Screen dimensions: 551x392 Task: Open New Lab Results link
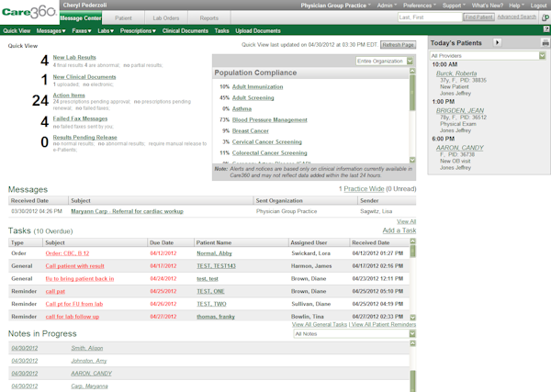pyautogui.click(x=74, y=57)
